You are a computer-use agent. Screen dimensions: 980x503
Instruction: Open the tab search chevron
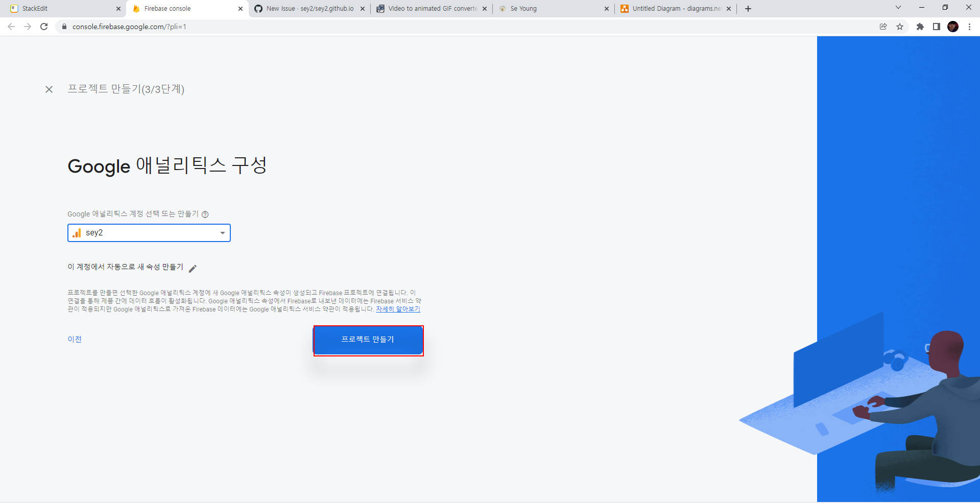[898, 7]
